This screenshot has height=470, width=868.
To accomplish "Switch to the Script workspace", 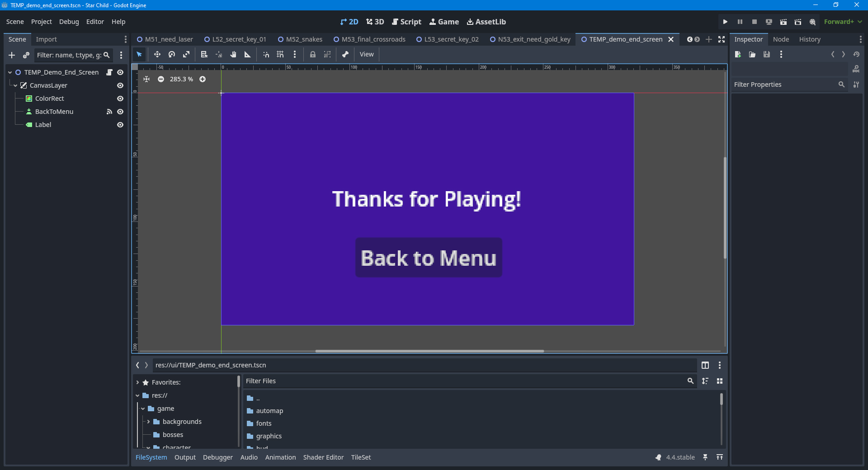I will [406, 22].
